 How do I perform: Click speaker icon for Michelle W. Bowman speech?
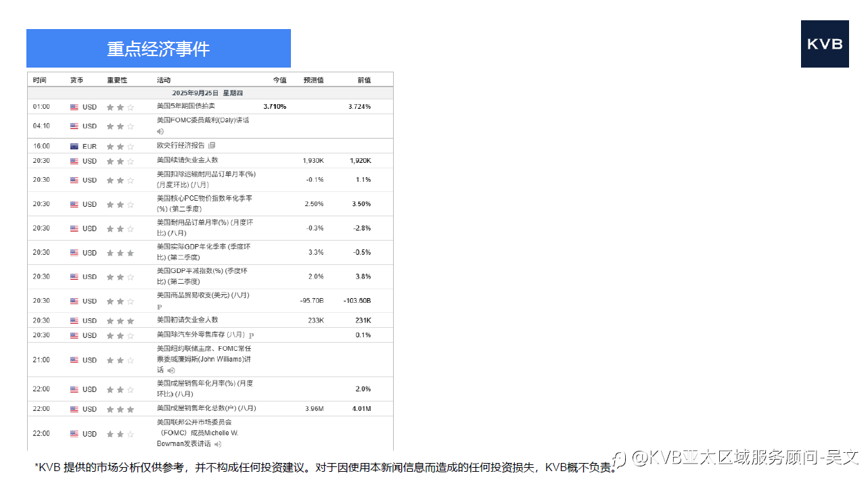(218, 444)
